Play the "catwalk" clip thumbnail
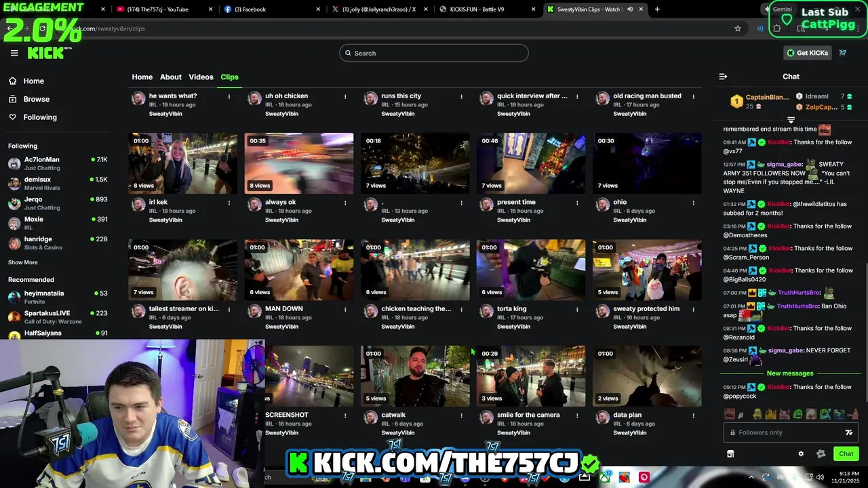 415,376
